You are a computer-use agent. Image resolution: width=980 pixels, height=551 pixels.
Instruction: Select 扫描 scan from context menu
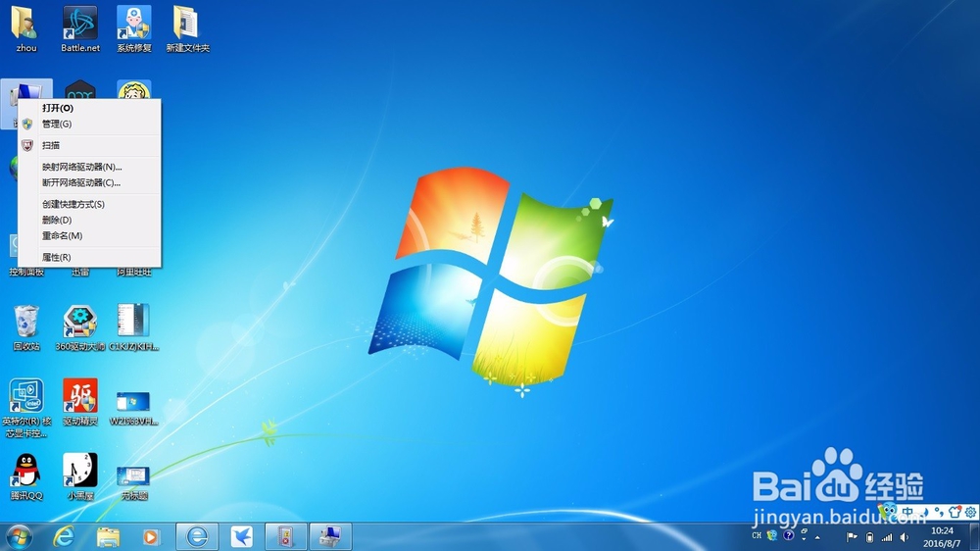click(89, 145)
